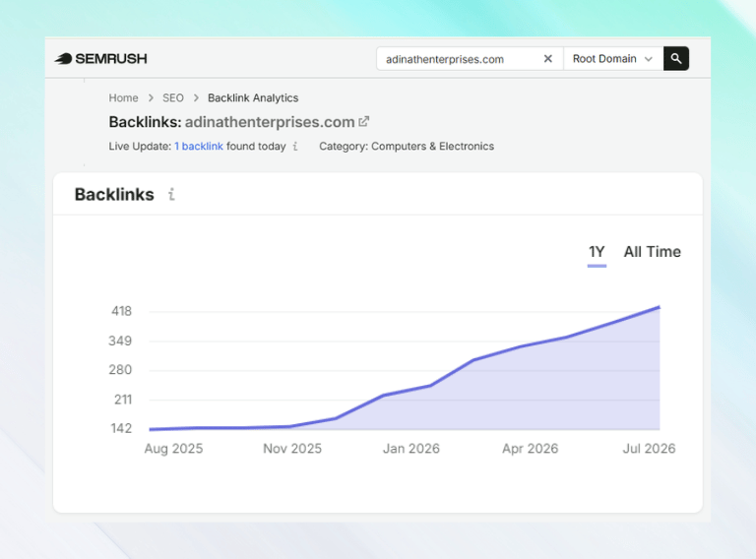Go to Home breadcrumb
Viewport: 756px width, 559px height.
click(123, 97)
